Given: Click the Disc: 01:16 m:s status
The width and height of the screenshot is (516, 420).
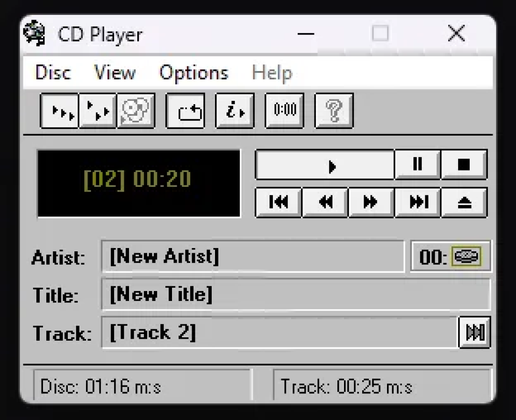Looking at the screenshot, I should [x=142, y=386].
